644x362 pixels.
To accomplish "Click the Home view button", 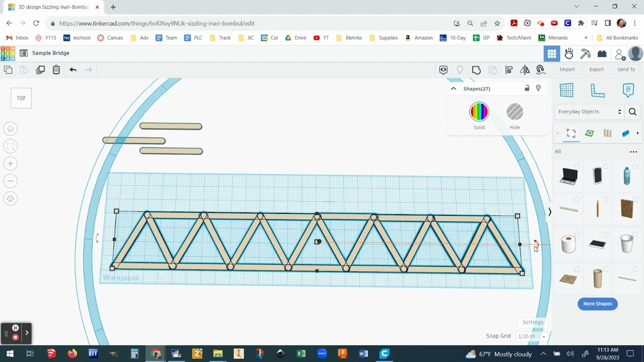I will click(x=10, y=129).
